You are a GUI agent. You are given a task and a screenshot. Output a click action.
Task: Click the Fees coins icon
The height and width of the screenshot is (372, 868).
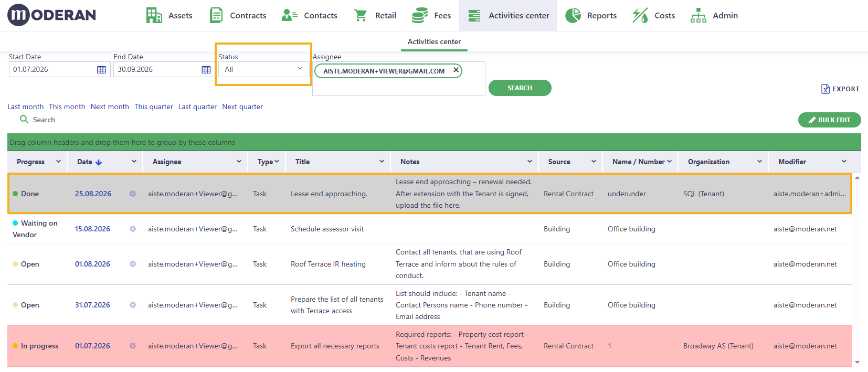[x=419, y=16]
